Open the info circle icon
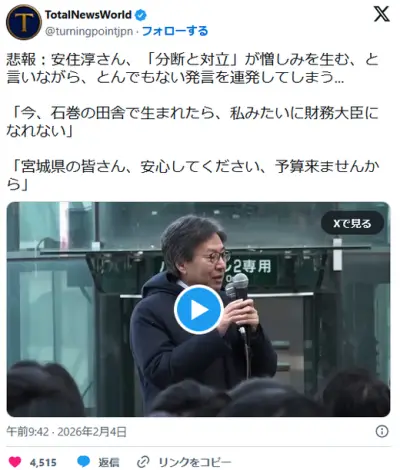This screenshot has width=400, height=470. tap(382, 431)
